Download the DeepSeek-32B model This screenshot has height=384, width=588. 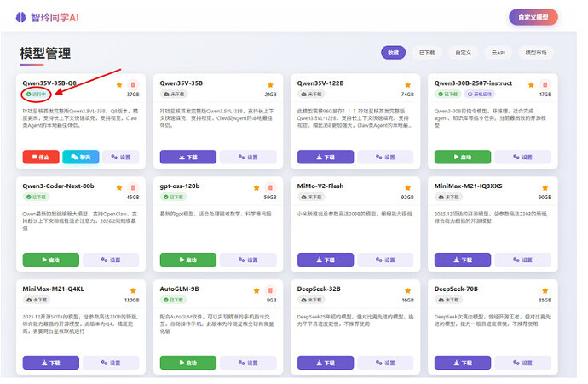[x=326, y=363]
